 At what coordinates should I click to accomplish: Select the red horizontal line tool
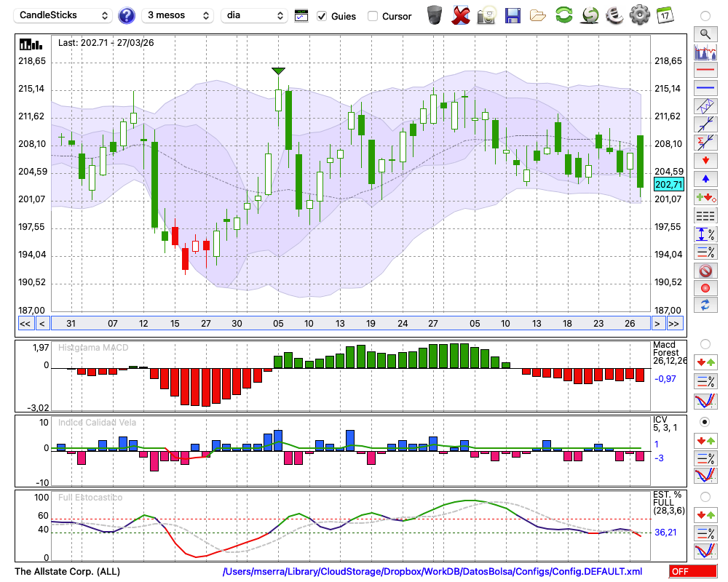(705, 70)
